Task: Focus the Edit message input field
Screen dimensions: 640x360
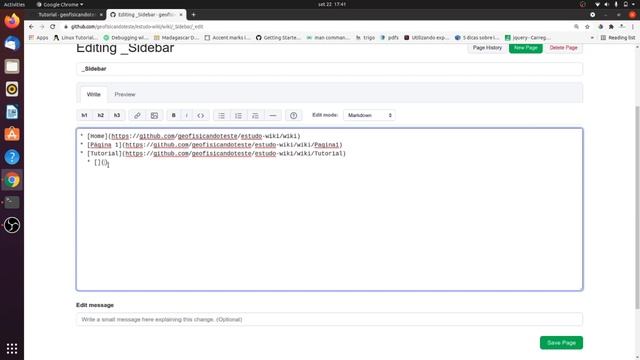Action: (329, 320)
